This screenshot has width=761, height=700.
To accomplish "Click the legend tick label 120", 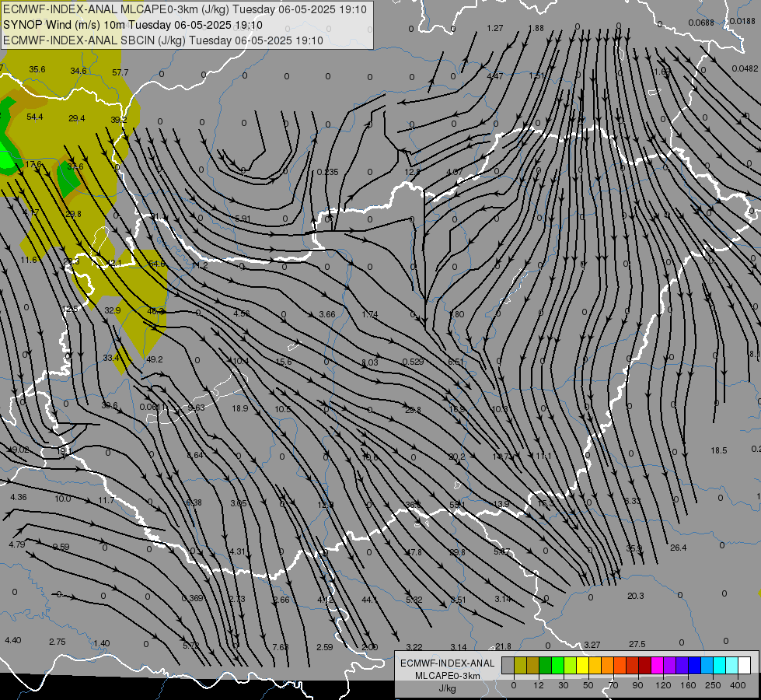I will click(x=663, y=685).
